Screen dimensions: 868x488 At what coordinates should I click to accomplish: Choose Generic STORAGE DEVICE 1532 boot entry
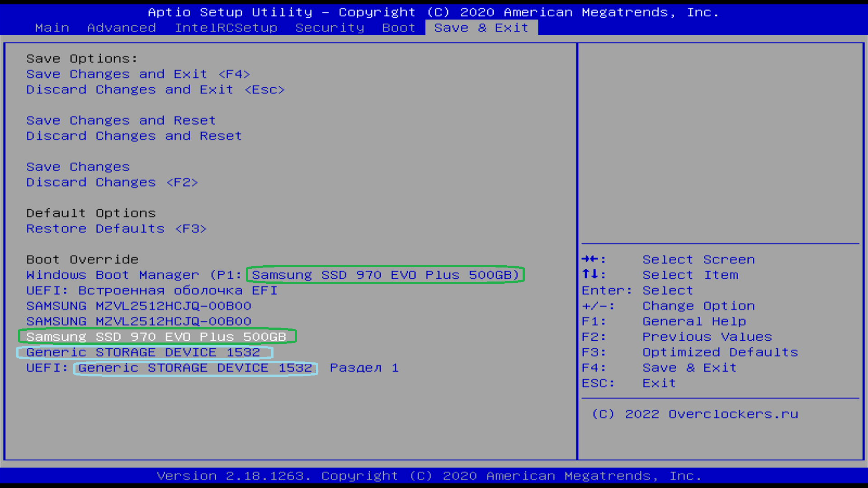pos(143,352)
